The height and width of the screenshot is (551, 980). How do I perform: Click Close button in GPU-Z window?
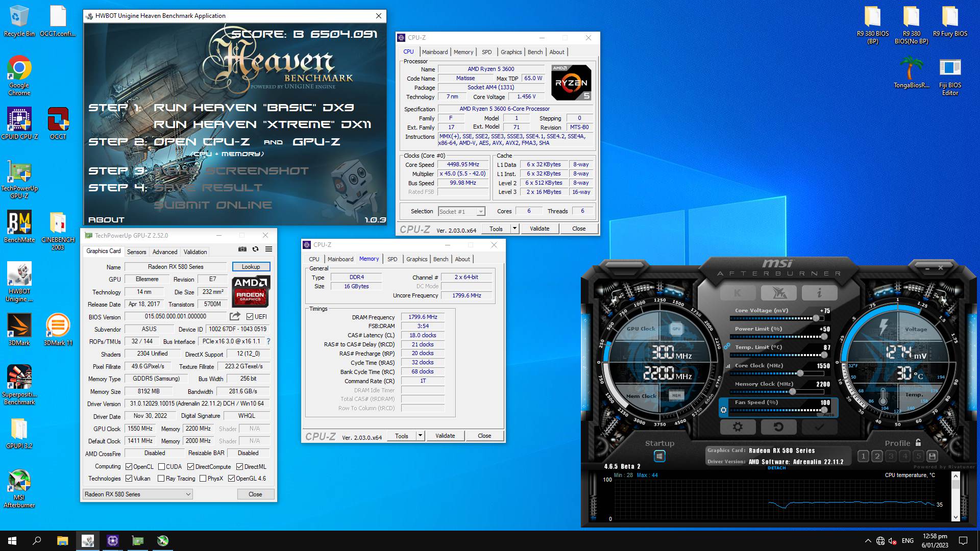(x=255, y=494)
